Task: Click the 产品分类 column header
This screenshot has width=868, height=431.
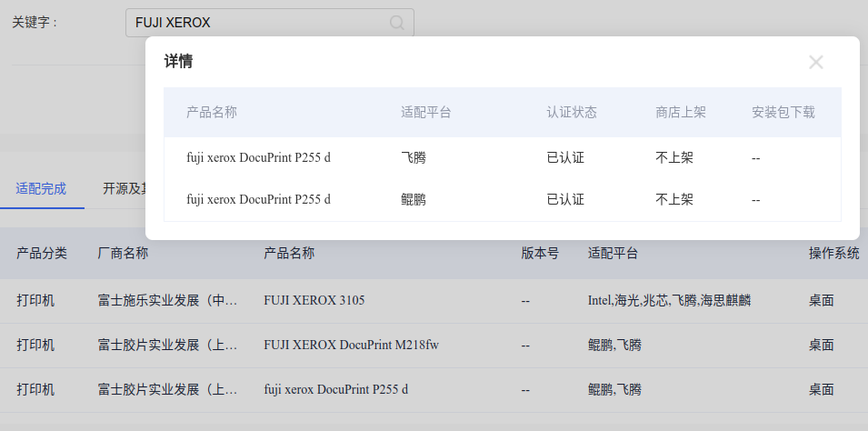Action: tap(42, 253)
